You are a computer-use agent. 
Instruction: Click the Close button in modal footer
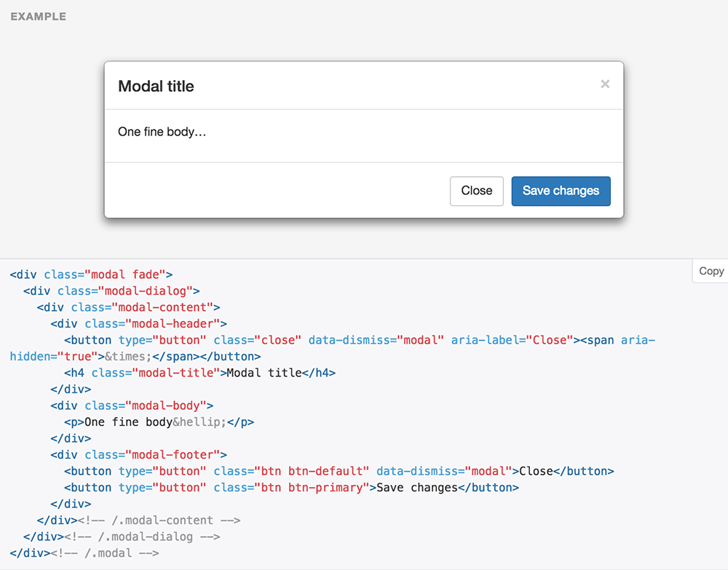(476, 191)
